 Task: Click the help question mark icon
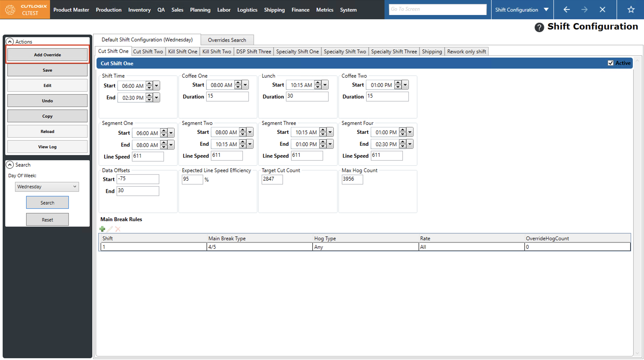539,27
